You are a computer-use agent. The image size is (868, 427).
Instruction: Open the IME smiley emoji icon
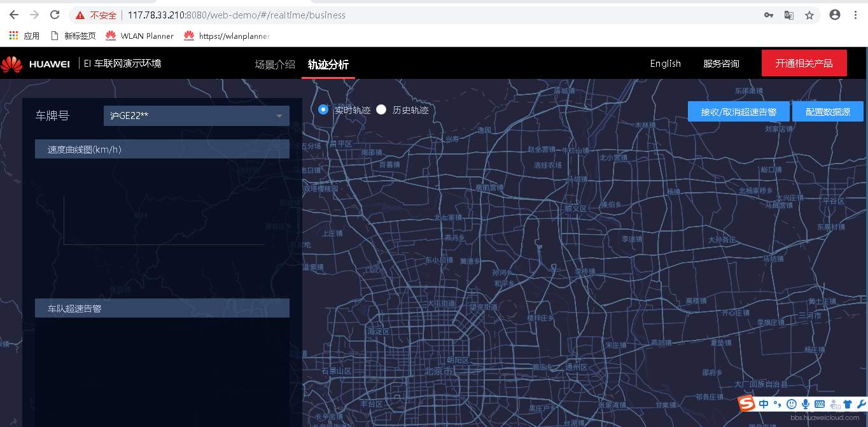(791, 404)
